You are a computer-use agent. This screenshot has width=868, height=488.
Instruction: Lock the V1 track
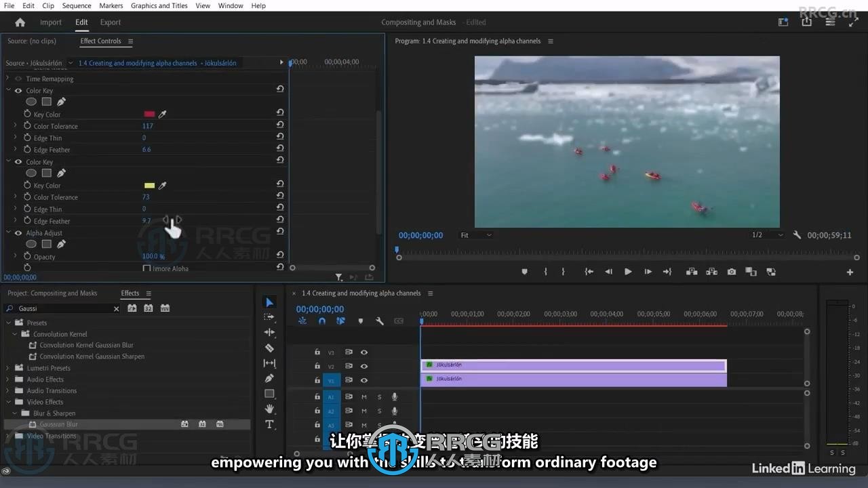pyautogui.click(x=317, y=380)
